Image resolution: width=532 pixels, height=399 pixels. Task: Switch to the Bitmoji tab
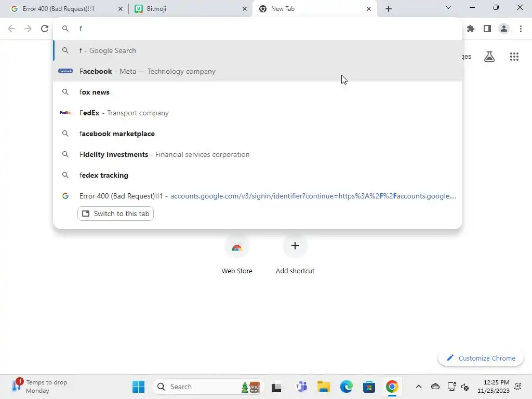point(190,9)
